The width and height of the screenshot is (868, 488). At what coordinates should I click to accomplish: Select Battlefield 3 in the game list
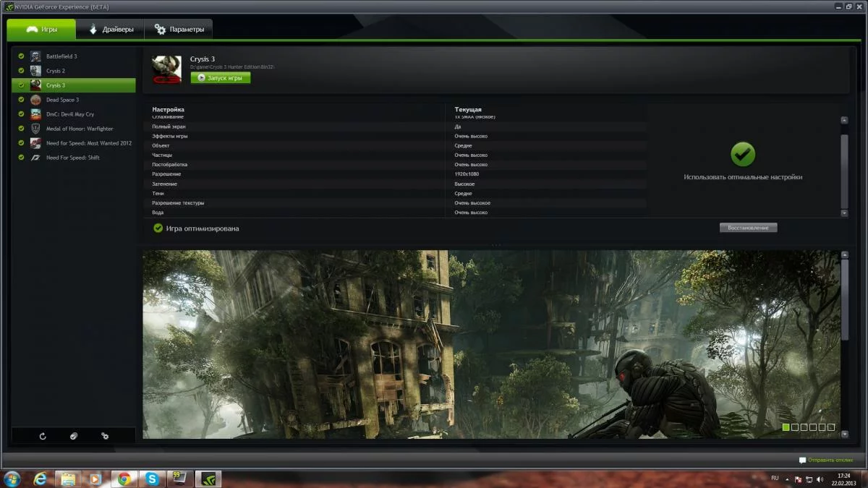pyautogui.click(x=74, y=56)
